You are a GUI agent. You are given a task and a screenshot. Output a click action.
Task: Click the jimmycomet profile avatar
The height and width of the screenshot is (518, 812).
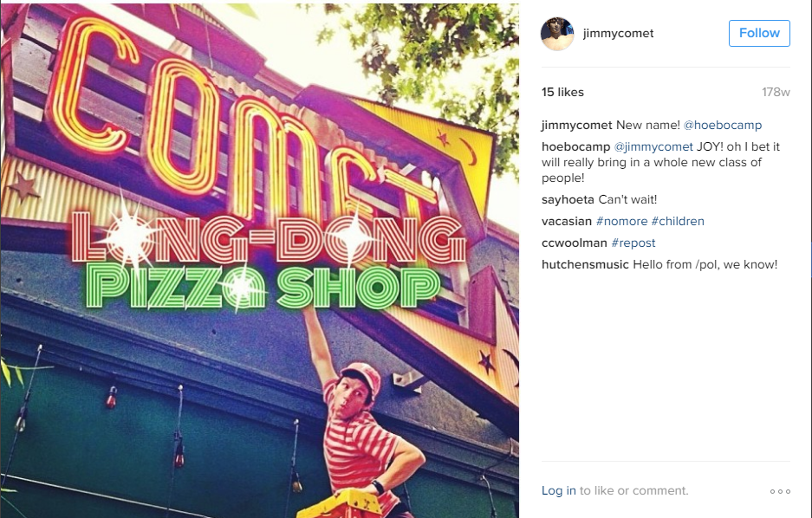click(x=557, y=34)
